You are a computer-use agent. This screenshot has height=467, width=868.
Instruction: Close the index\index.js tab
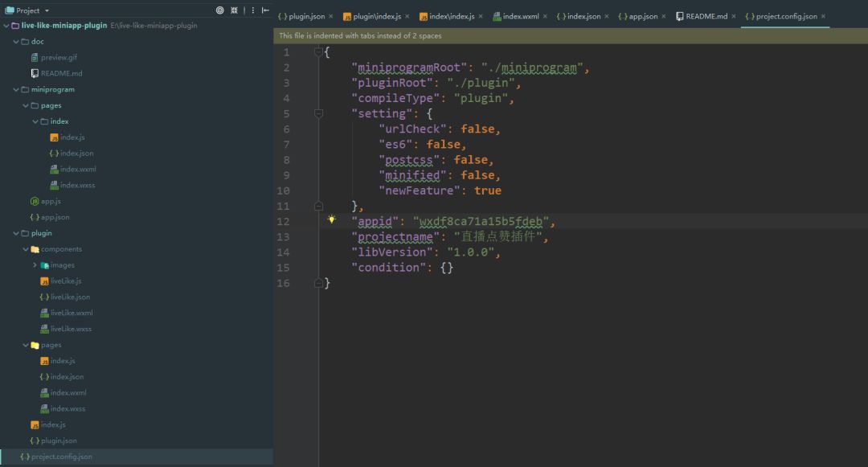[x=481, y=17]
